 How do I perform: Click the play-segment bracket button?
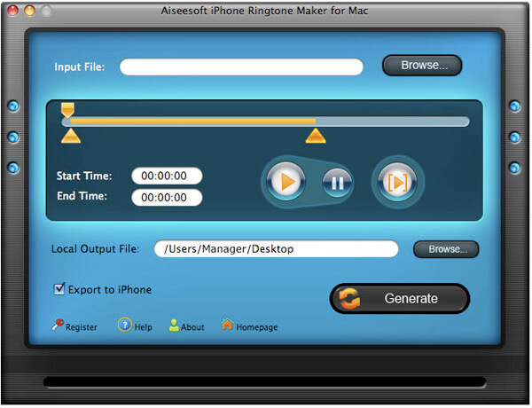[396, 182]
